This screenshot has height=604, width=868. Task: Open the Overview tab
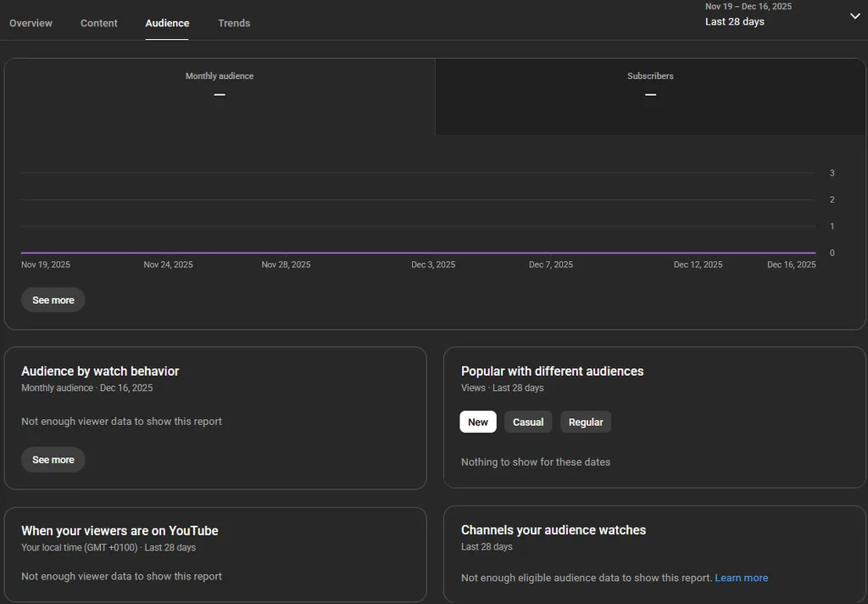pyautogui.click(x=31, y=23)
